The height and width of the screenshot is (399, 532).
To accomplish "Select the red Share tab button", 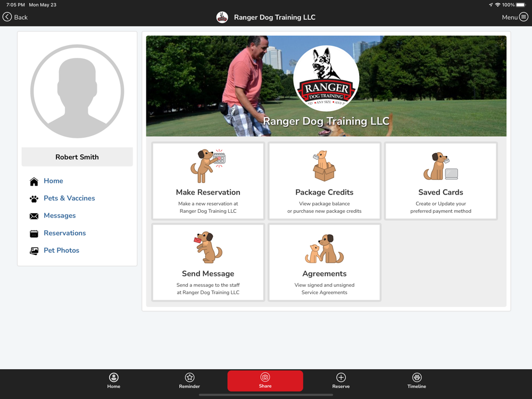I will [265, 381].
